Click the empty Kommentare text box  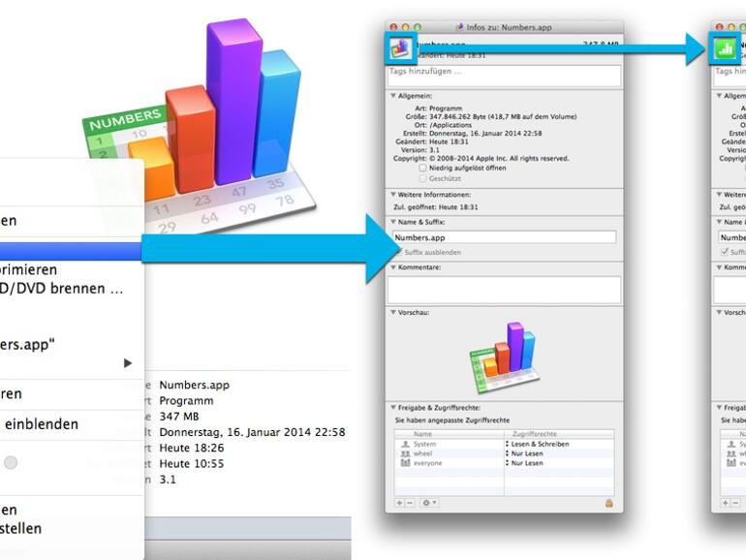(505, 290)
